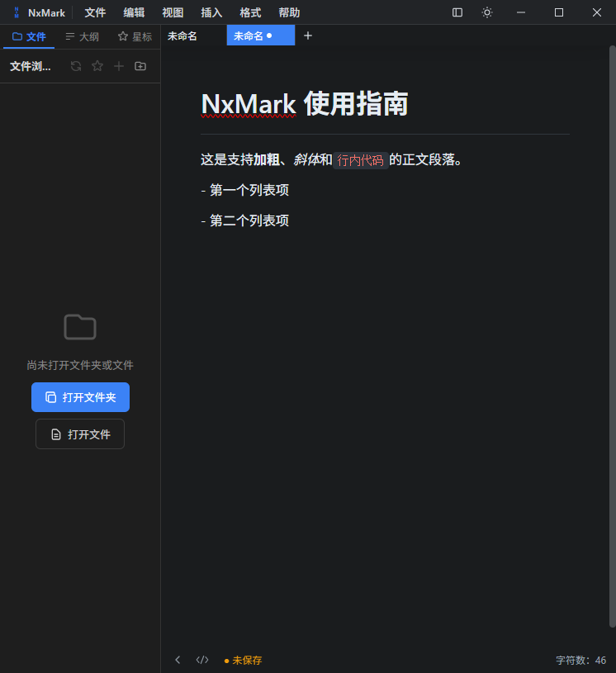
Task: Switch to the 大纲 outline tab
Action: click(x=82, y=37)
